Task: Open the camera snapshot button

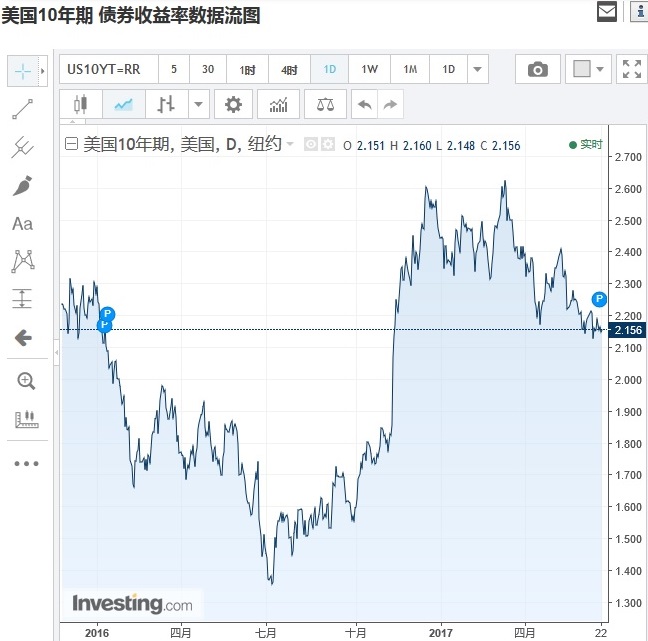Action: pyautogui.click(x=538, y=69)
